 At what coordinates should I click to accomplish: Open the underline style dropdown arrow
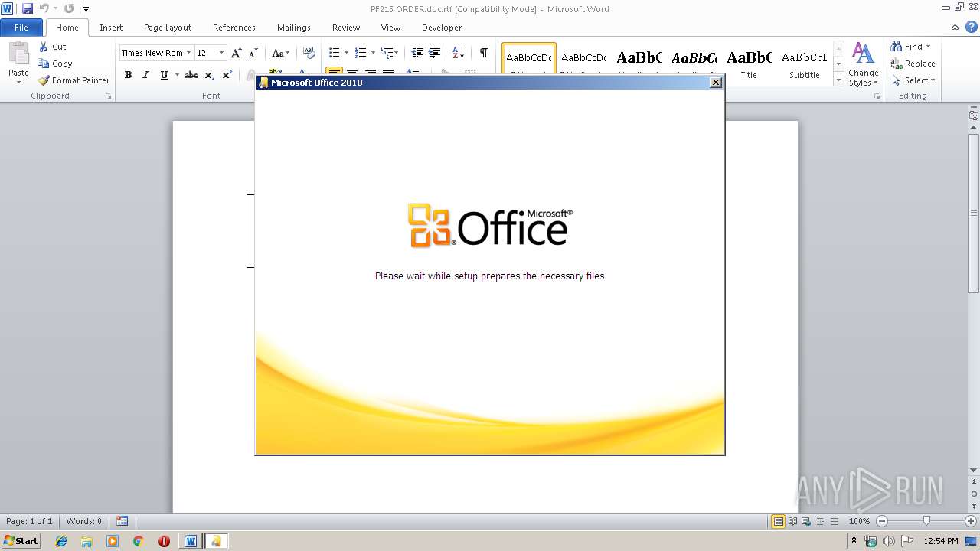coord(177,75)
